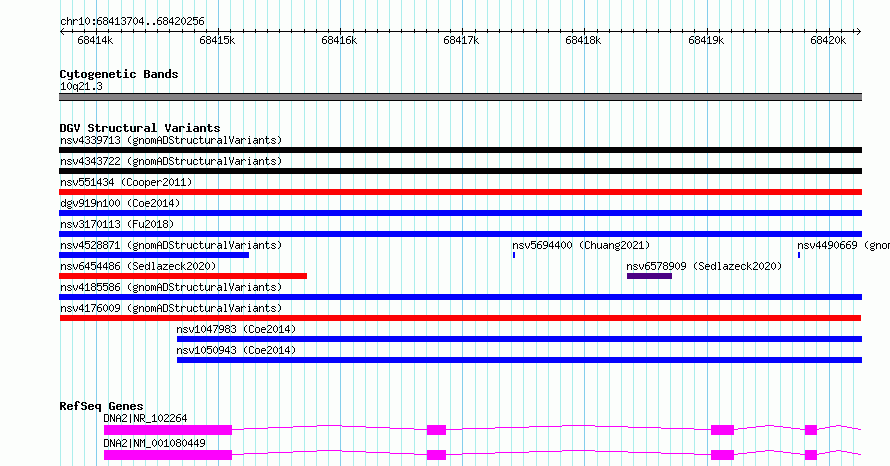Image resolution: width=890 pixels, height=466 pixels.
Task: Click the nsv6578909 (Sedlazeck2020) label
Action: pyautogui.click(x=704, y=266)
